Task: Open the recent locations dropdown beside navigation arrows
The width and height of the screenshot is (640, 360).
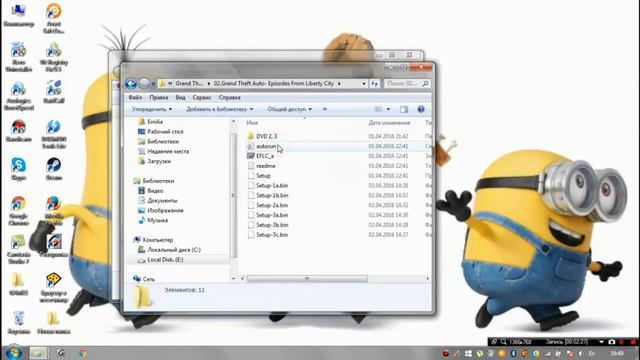Action: [153, 84]
